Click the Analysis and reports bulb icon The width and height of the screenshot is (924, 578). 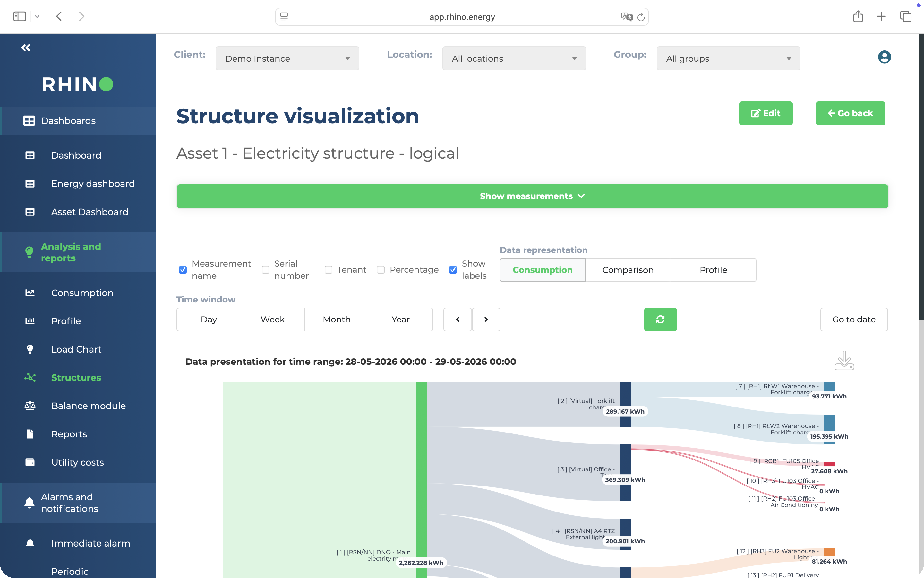pyautogui.click(x=30, y=252)
